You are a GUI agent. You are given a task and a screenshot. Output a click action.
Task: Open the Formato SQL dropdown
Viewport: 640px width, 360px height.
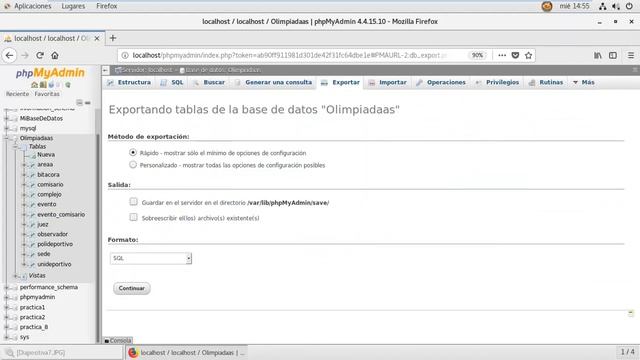tap(151, 258)
